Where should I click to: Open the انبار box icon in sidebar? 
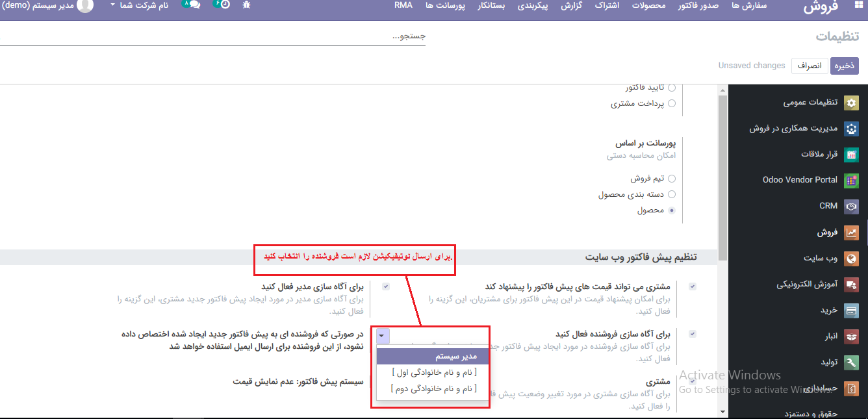tap(851, 336)
